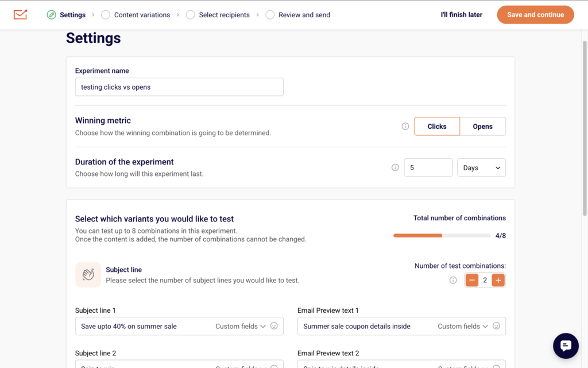Viewport: 588px width, 368px height.
Task: Click the test combinations info icon
Action: coord(453,280)
